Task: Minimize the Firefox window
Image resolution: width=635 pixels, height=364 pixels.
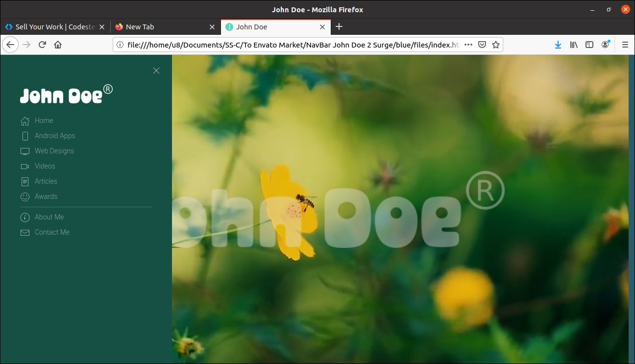Action: pyautogui.click(x=593, y=9)
